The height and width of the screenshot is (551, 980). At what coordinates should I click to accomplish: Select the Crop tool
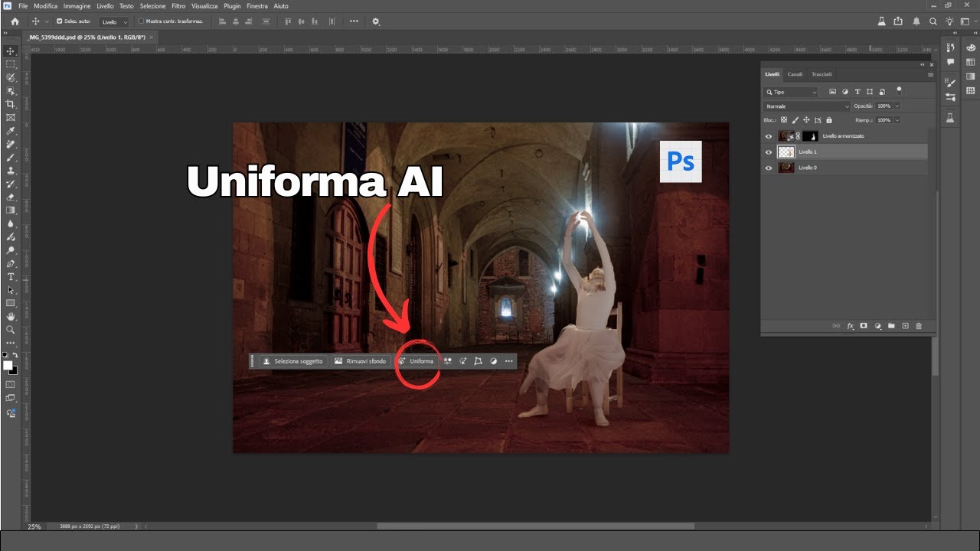(11, 104)
